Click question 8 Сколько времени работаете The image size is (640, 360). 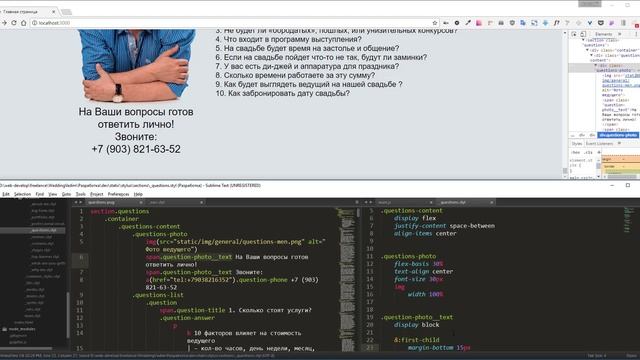coord(295,75)
